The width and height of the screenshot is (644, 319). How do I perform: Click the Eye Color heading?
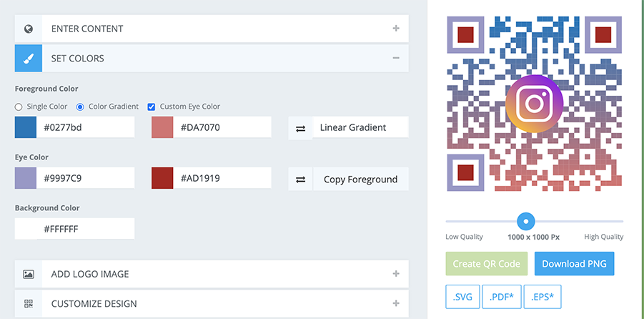coord(31,157)
